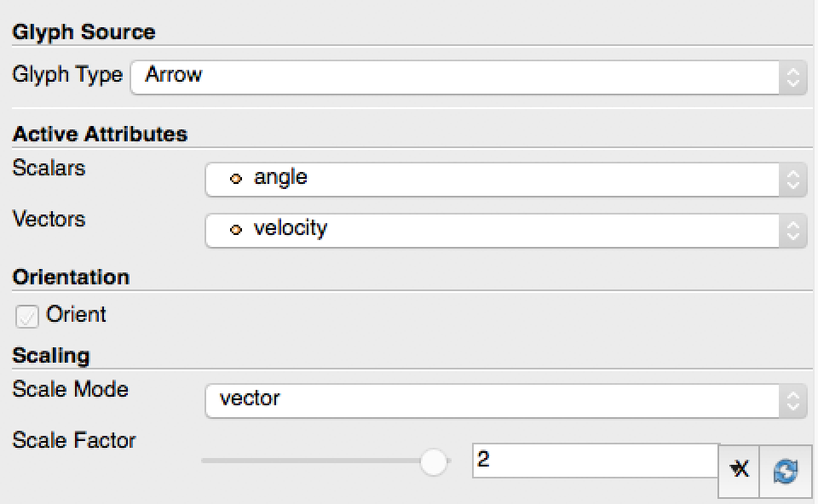Screen dimensions: 818x504
Task: Click the Glyph Source section header
Action: pyautogui.click(x=83, y=31)
